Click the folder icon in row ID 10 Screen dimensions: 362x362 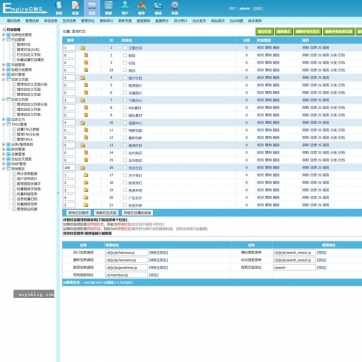[83, 123]
